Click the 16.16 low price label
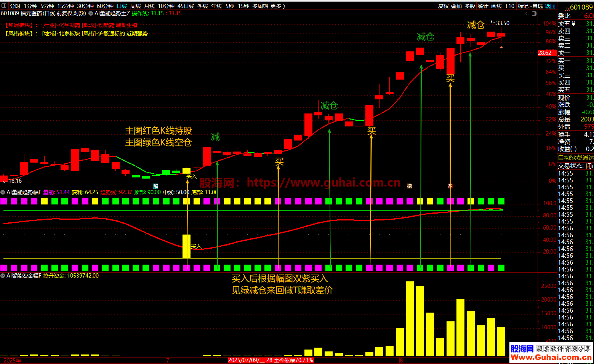This screenshot has height=364, width=594. (15, 181)
